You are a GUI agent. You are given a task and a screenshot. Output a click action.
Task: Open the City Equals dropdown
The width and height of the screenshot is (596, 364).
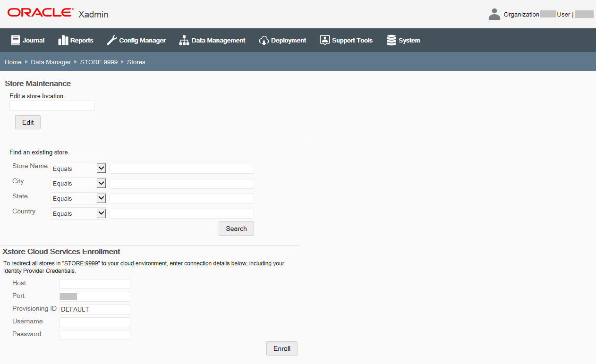point(78,183)
